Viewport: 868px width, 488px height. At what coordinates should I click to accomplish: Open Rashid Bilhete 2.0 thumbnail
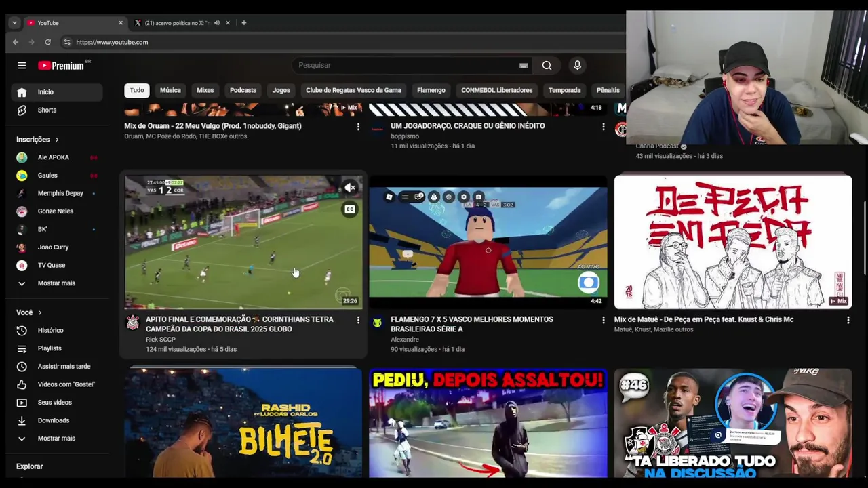243,423
